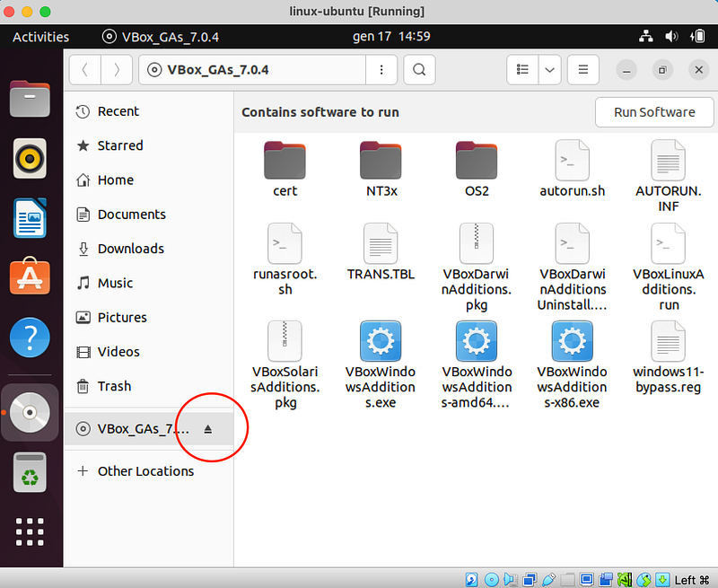Click VirtualBox audio indicator
Image resolution: width=718 pixels, height=588 pixels.
tap(510, 580)
